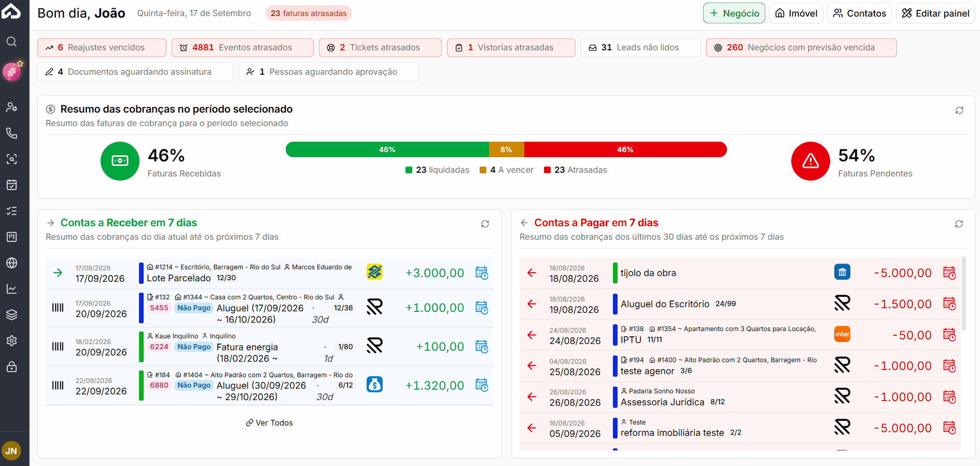Open the pink AI assistant sidebar icon

pyautogui.click(x=11, y=72)
